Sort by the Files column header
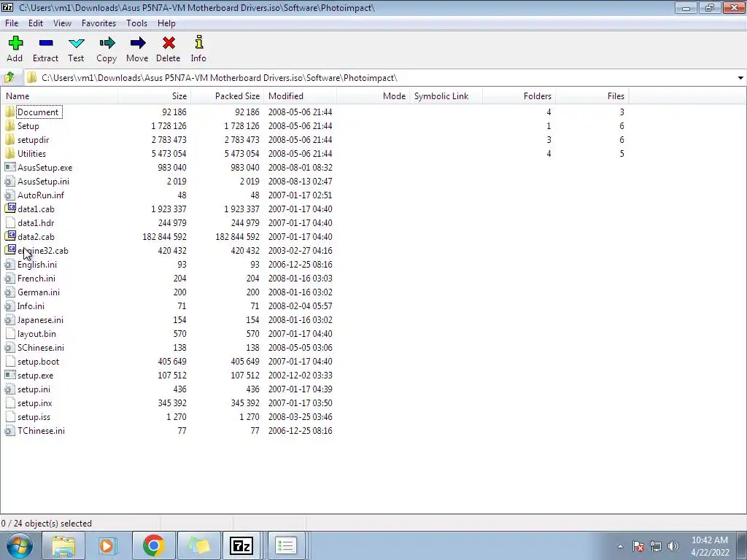 point(592,96)
